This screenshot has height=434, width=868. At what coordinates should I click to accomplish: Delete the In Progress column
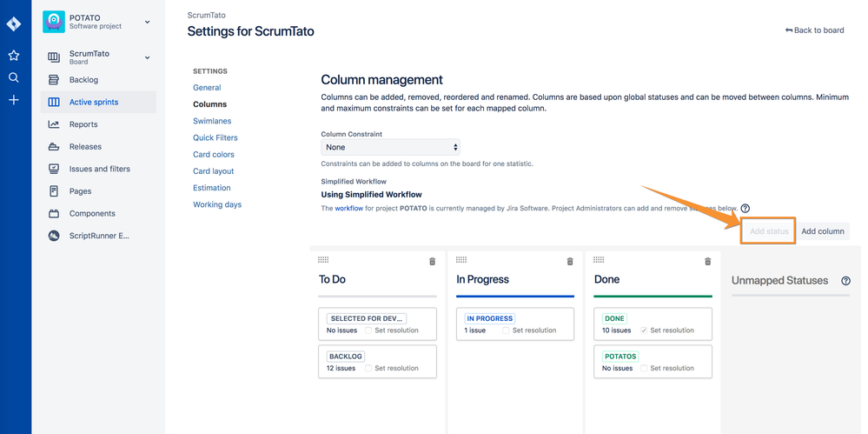pos(570,262)
